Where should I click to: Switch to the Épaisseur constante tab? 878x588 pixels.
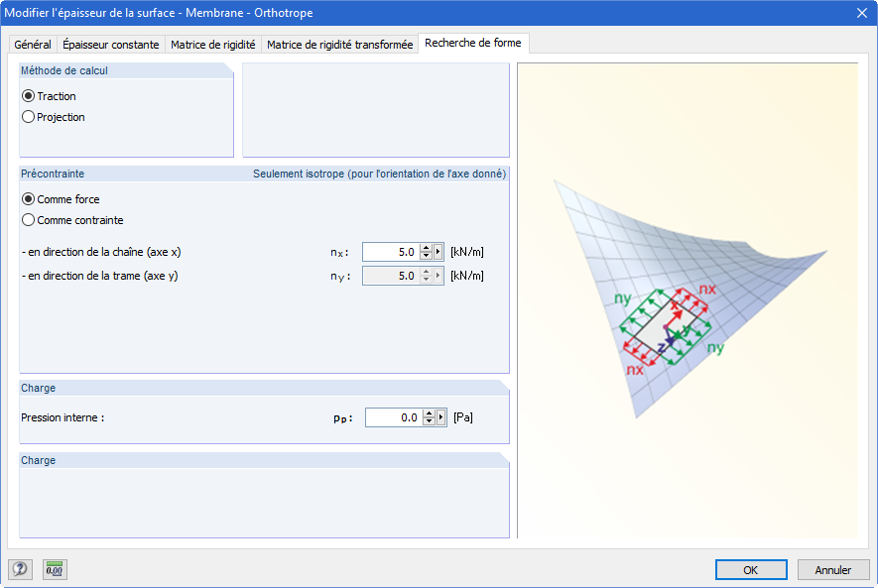[x=111, y=45]
